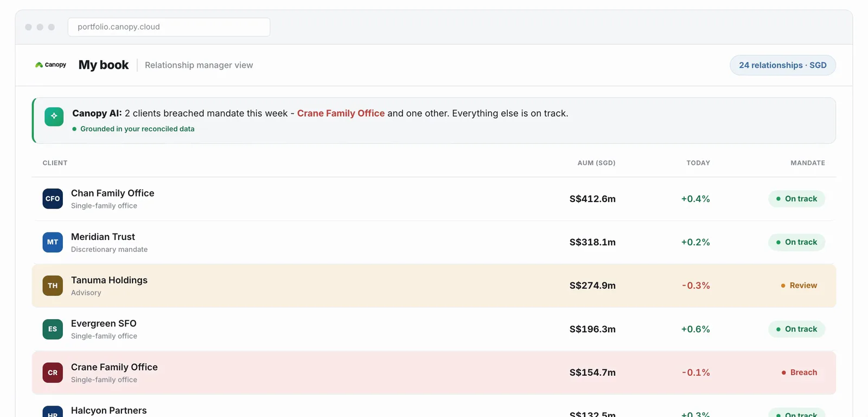
Task: Click the S$412.6m AUM value
Action: coord(592,199)
